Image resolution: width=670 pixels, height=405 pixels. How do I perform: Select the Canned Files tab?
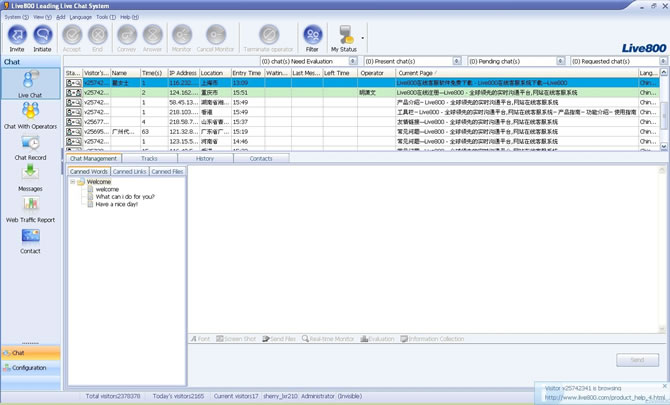coord(168,171)
